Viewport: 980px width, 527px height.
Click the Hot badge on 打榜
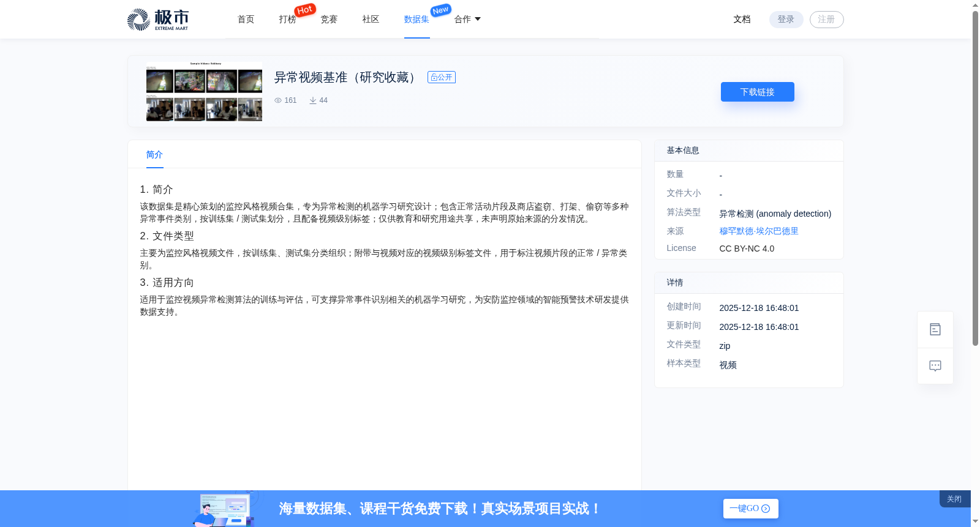[x=305, y=10]
